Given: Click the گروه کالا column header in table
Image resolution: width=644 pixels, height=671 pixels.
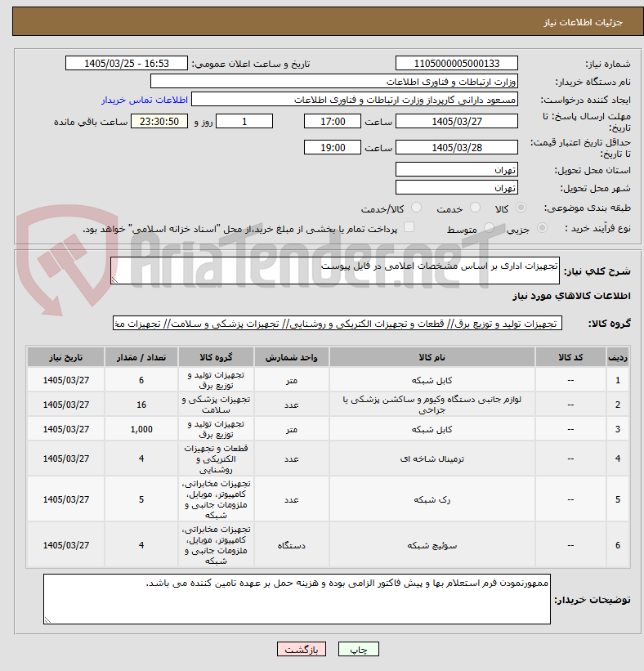Looking at the screenshot, I should [216, 357].
